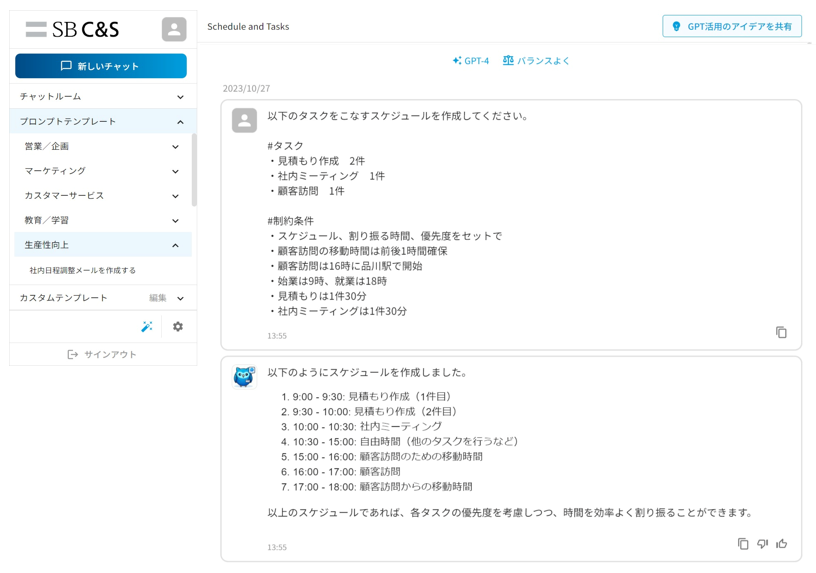Sign out via サインアウト
Screen dimensions: 816x573
click(x=103, y=354)
